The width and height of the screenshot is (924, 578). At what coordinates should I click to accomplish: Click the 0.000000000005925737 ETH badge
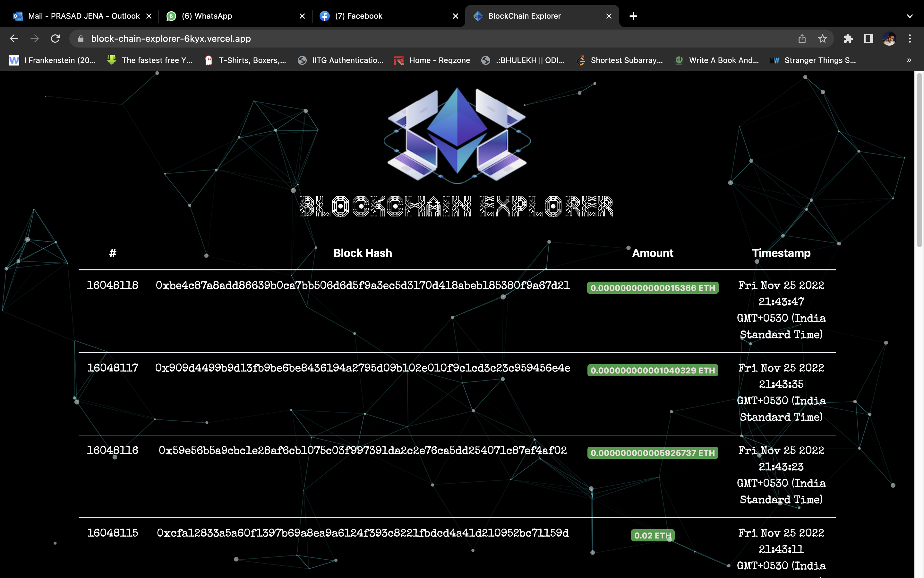point(653,453)
